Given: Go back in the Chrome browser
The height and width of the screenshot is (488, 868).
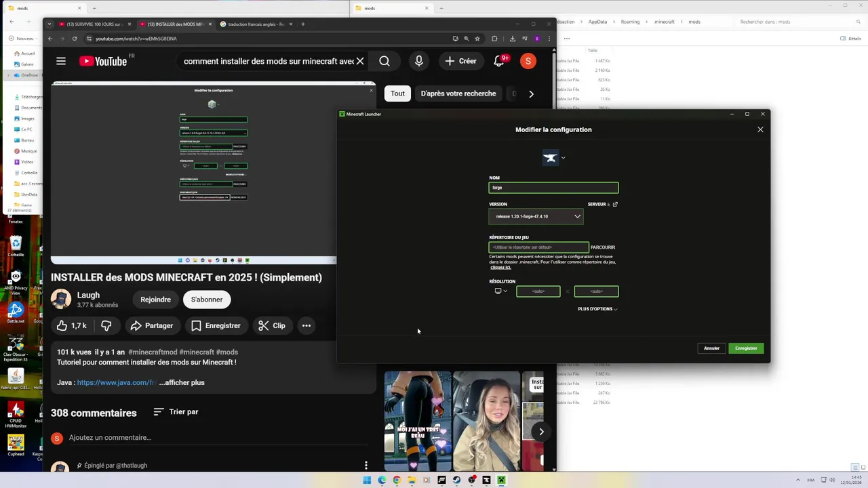Looking at the screenshot, I should 50,39.
